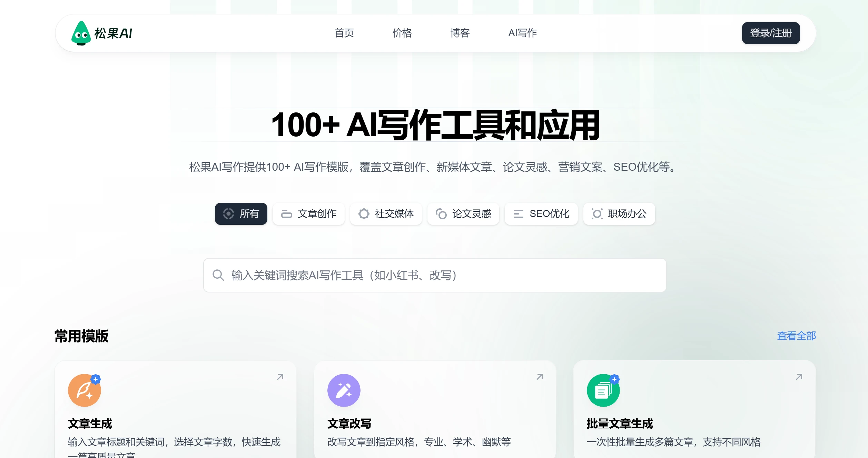Switch to 社交媒体 category
This screenshot has height=458, width=868.
pyautogui.click(x=386, y=214)
